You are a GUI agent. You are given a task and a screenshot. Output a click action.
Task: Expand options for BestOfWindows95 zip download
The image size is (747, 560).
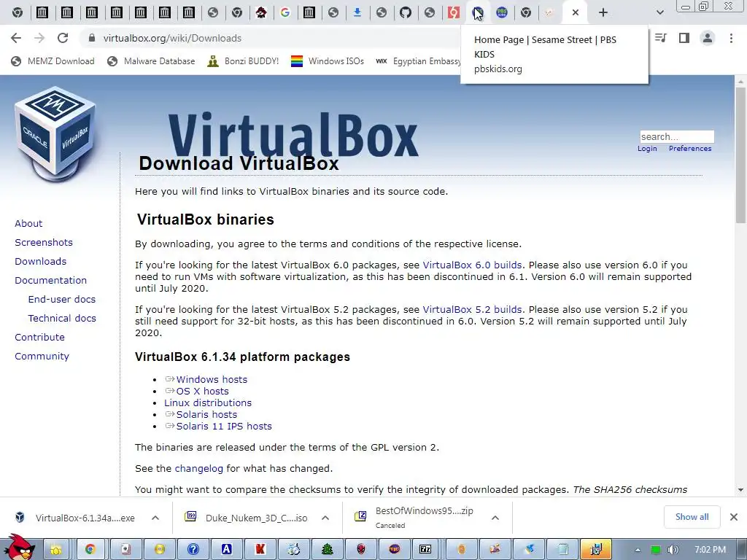pos(495,518)
